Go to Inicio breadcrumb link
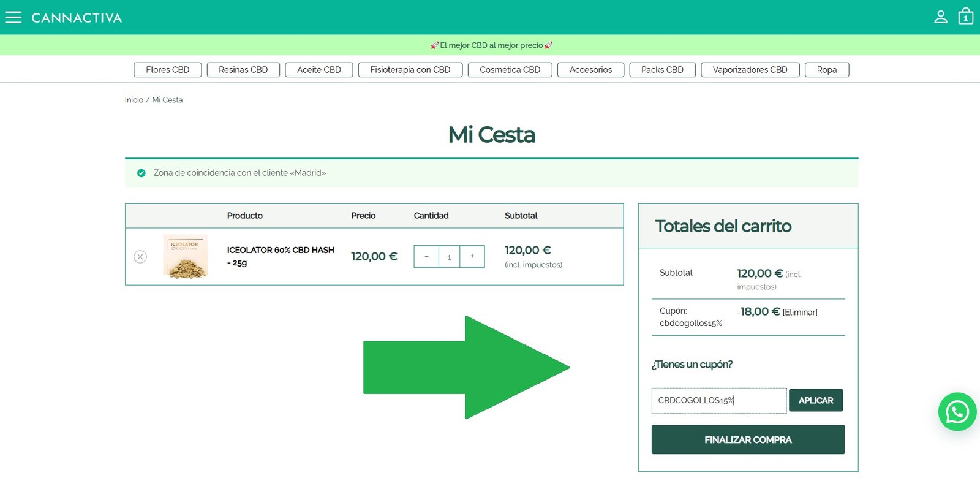The height and width of the screenshot is (478, 980). click(134, 100)
